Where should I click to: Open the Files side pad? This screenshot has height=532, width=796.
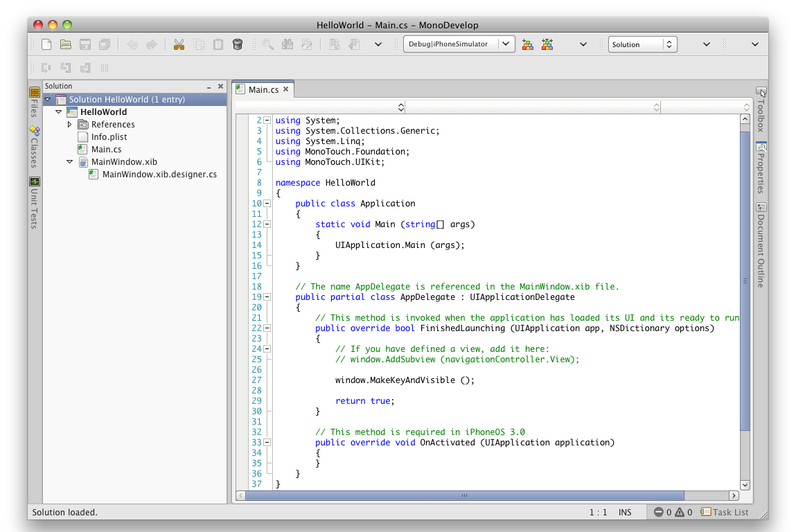pos(34,102)
